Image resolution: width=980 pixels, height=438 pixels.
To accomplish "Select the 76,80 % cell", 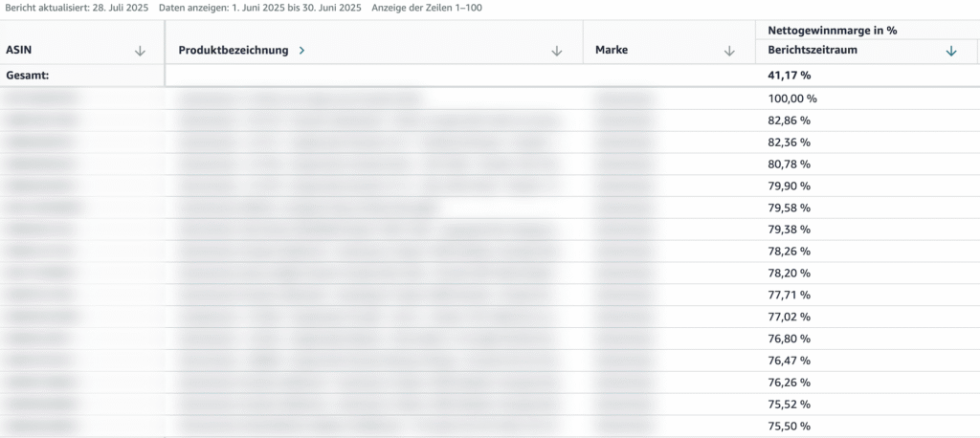I will [x=789, y=339].
